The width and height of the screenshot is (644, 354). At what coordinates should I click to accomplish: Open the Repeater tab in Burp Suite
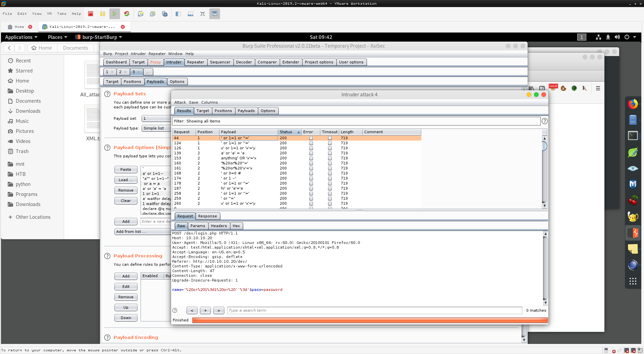coord(196,62)
